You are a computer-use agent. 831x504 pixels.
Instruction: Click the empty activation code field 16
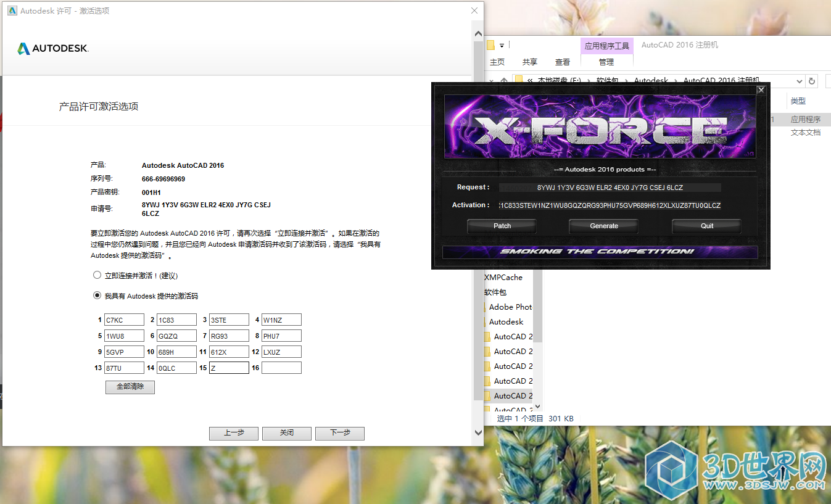281,368
